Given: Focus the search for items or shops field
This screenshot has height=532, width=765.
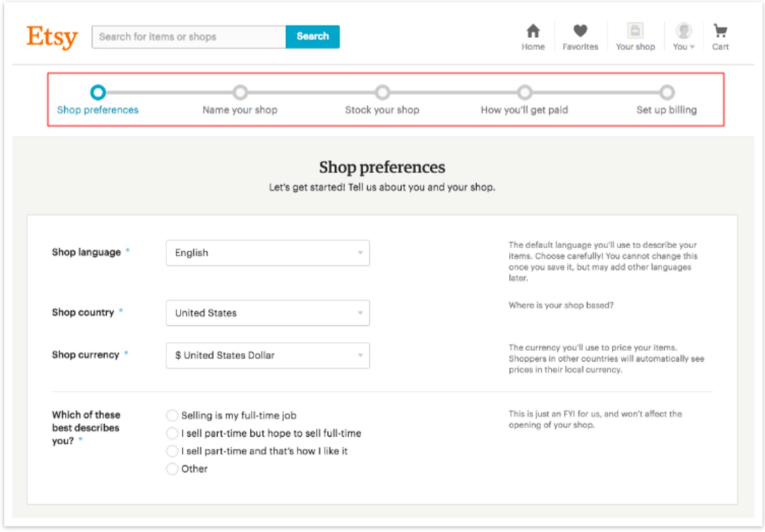Looking at the screenshot, I should point(189,37).
